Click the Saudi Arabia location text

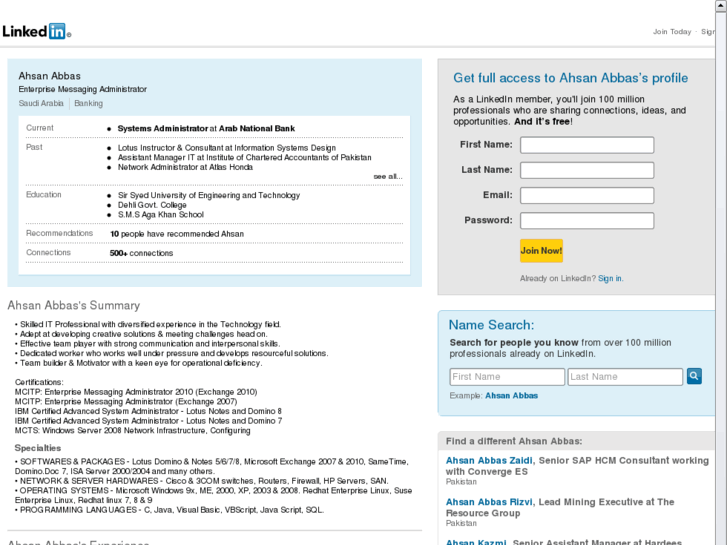pyautogui.click(x=41, y=103)
